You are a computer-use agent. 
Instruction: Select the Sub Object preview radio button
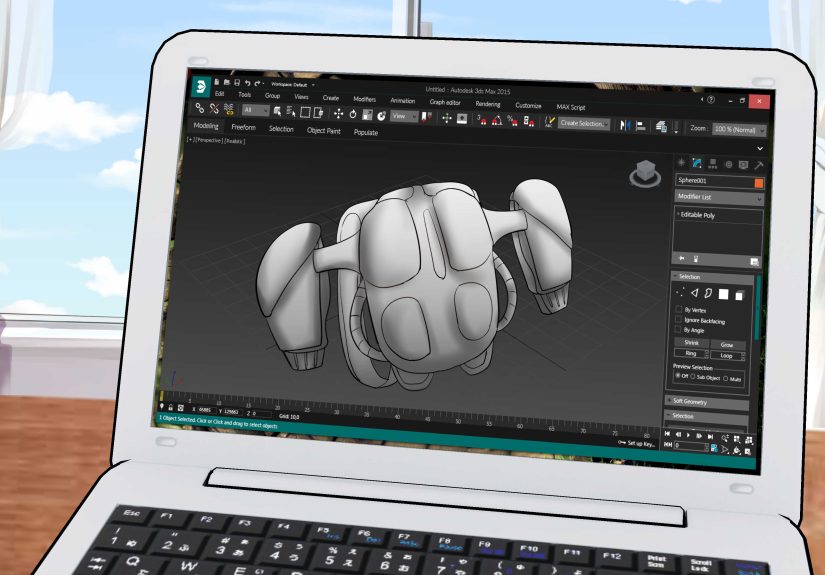pos(693,377)
